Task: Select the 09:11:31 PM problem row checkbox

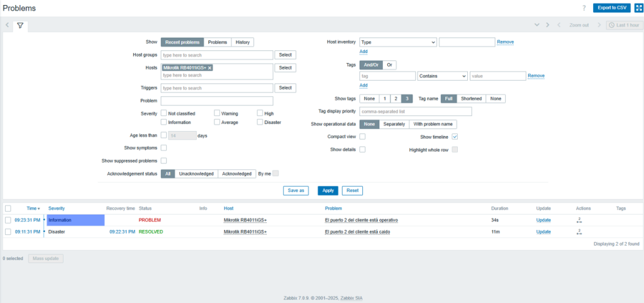Action: click(8, 232)
